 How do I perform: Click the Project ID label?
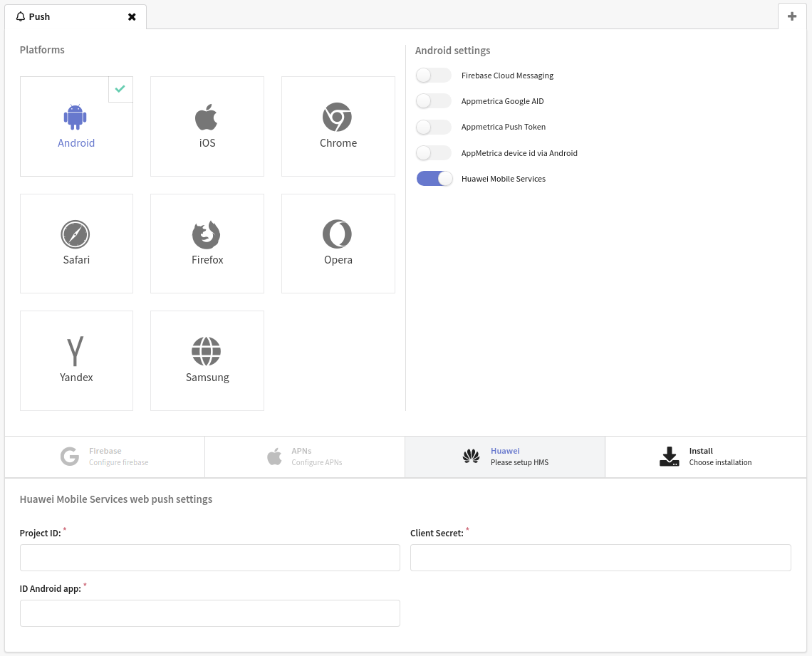pos(41,533)
